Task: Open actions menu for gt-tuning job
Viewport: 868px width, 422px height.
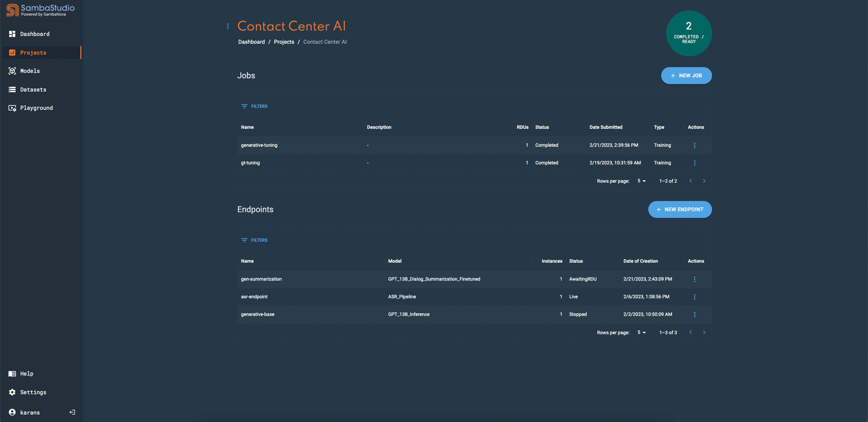Action: point(694,163)
